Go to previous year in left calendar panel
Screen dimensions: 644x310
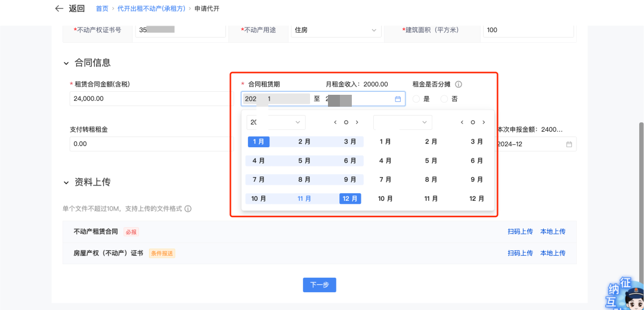[335, 122]
